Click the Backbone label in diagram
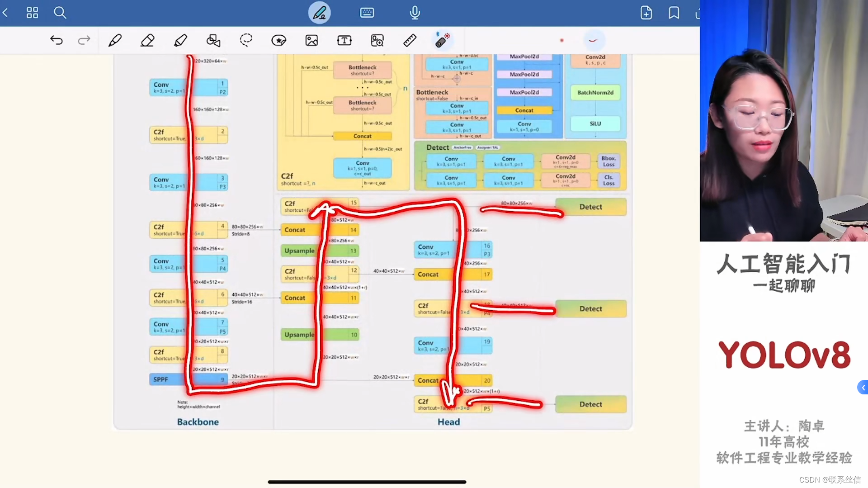This screenshot has height=488, width=868. click(198, 422)
